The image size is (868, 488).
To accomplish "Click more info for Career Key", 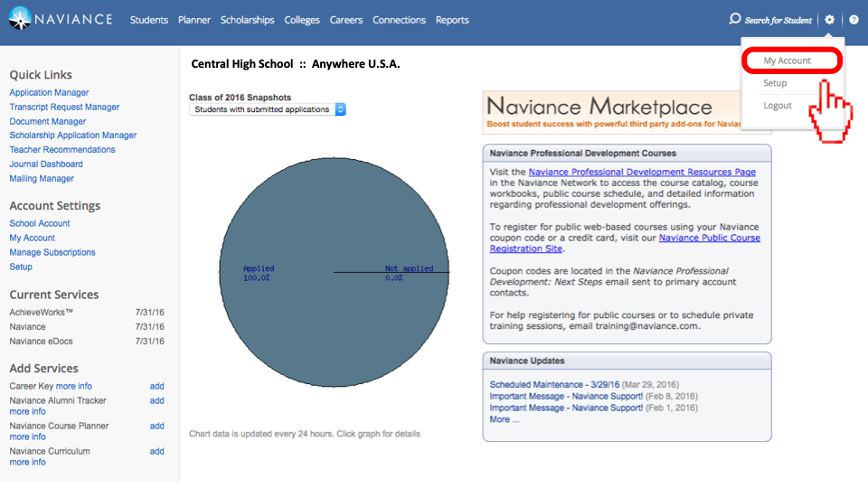I will pos(73,386).
